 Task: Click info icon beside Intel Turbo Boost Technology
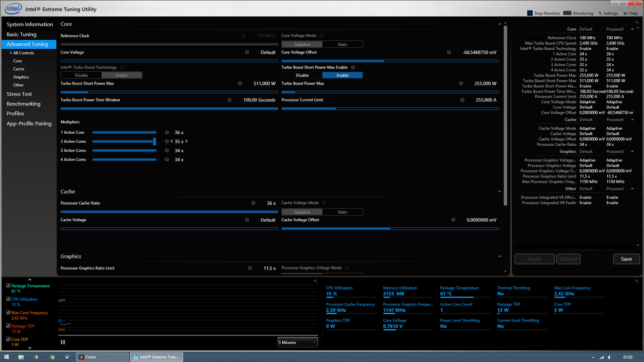(x=122, y=67)
